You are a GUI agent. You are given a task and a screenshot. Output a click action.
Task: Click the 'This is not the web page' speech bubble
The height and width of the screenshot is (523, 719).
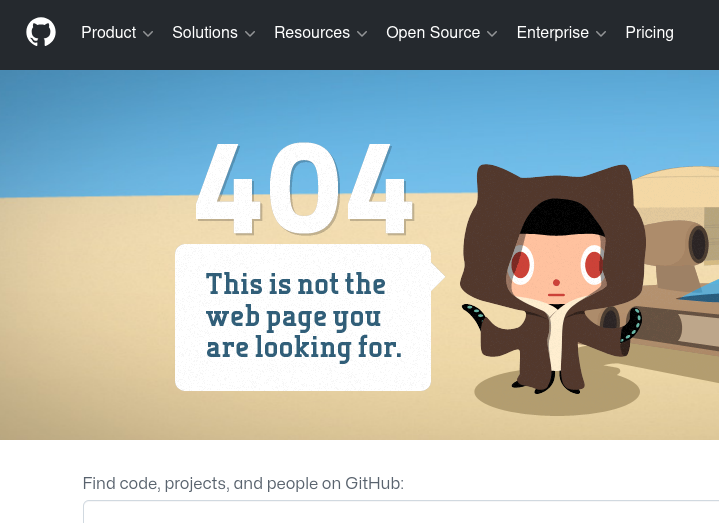[310, 317]
